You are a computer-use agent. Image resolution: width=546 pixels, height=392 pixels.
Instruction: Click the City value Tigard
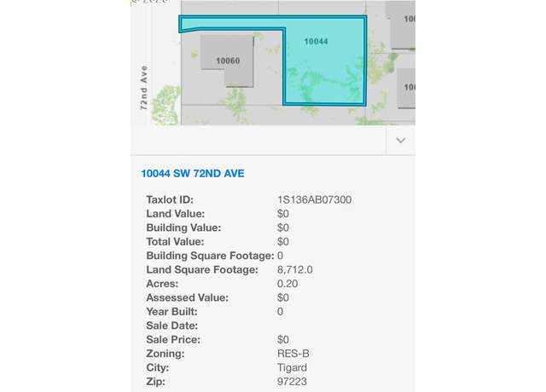coord(292,367)
